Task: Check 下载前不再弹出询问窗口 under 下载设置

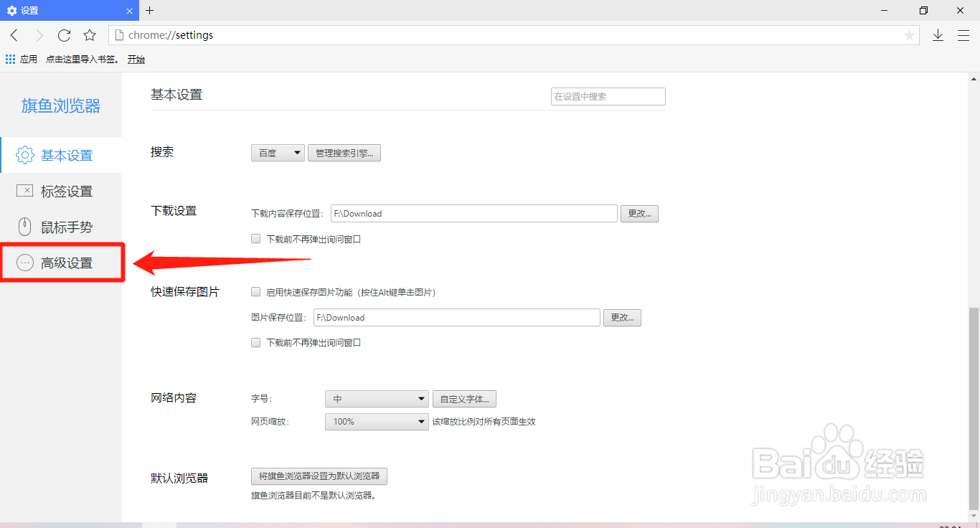Action: tap(256, 239)
